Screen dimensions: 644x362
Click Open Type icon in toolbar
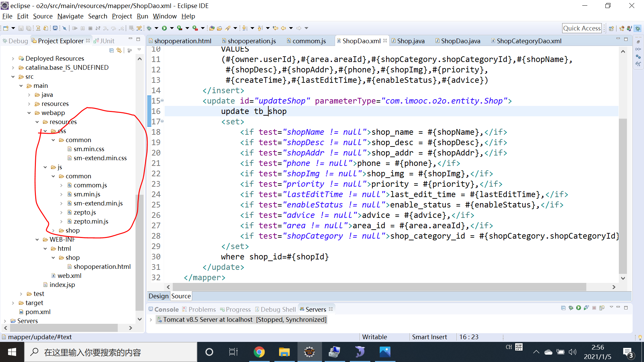[x=212, y=28]
